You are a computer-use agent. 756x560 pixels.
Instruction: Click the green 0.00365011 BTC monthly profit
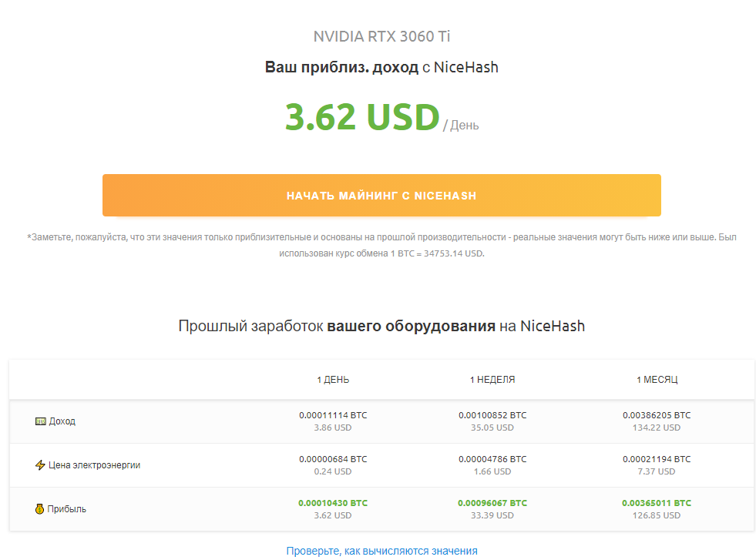click(x=657, y=503)
